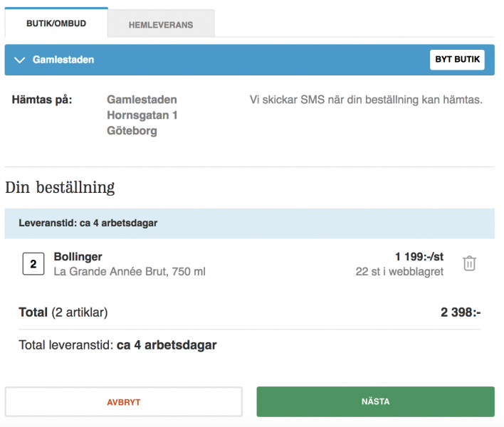Screen dimensions: 504x427
Task: Click the SMS notification message text
Action: click(366, 100)
